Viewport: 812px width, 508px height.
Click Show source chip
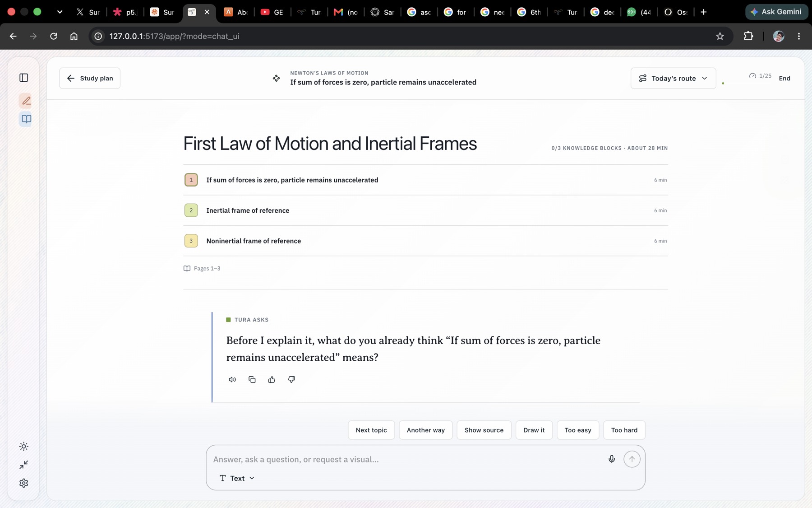click(484, 430)
